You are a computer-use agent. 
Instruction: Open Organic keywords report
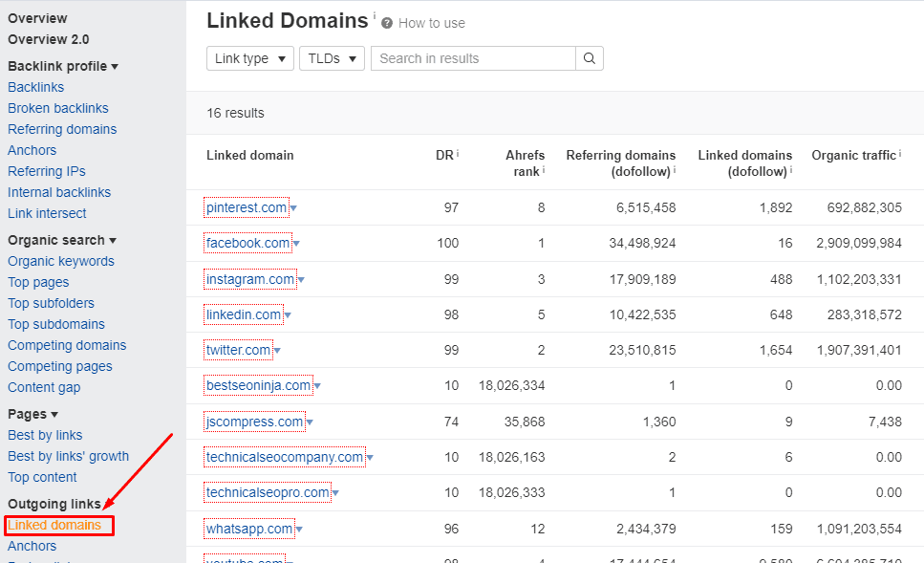click(61, 261)
